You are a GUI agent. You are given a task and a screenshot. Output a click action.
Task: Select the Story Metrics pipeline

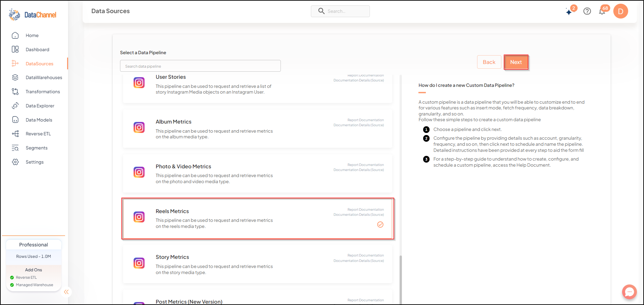pos(258,264)
